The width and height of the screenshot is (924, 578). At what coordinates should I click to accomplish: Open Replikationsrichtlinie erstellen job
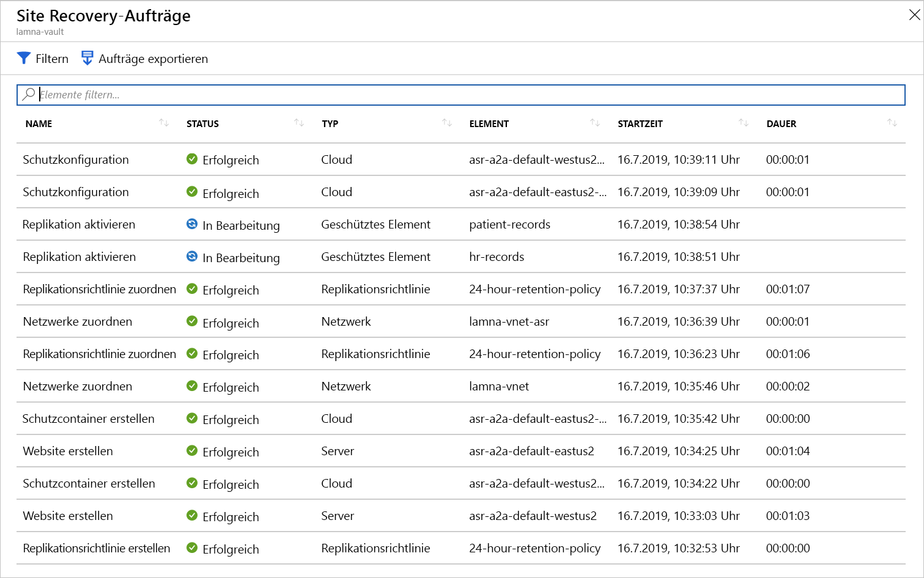[97, 548]
